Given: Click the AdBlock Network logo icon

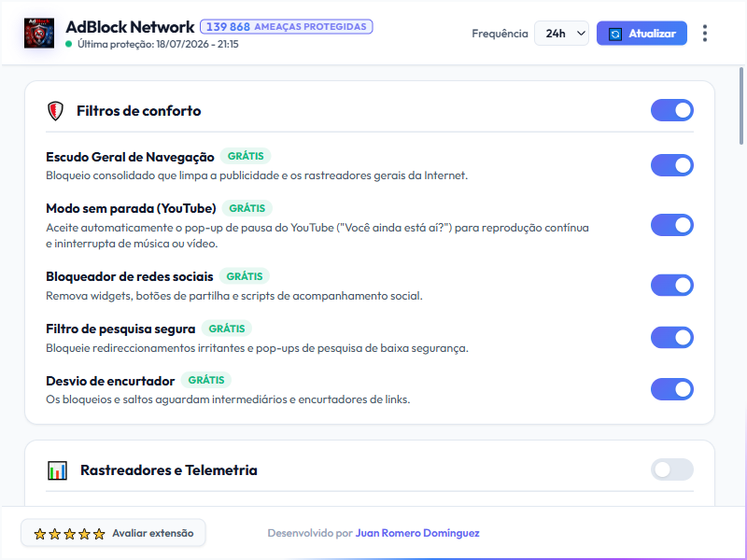Looking at the screenshot, I should (x=39, y=34).
